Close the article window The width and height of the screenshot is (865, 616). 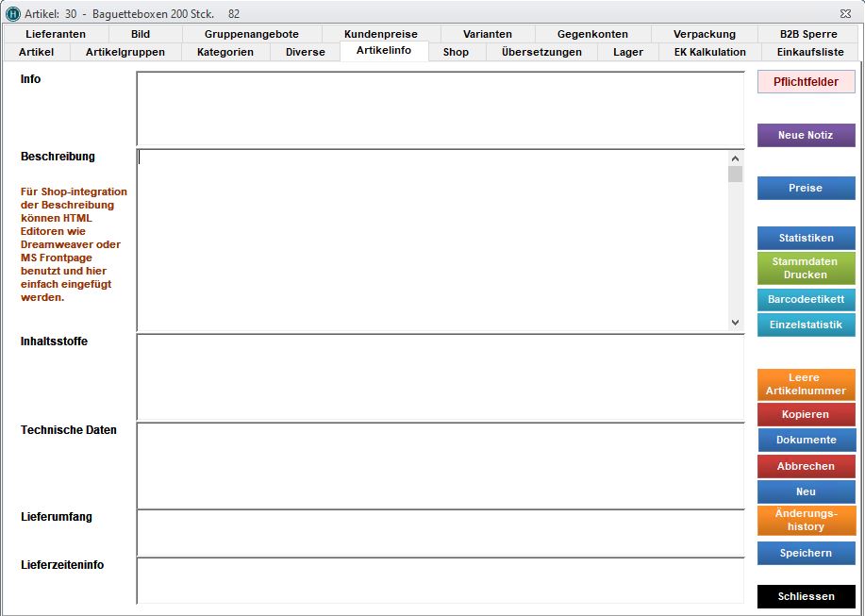point(845,14)
